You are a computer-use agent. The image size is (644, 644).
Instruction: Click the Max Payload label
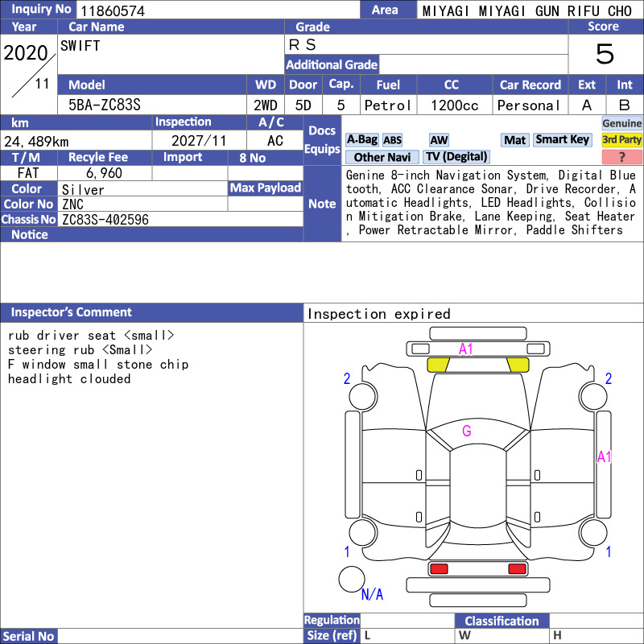pos(266,188)
